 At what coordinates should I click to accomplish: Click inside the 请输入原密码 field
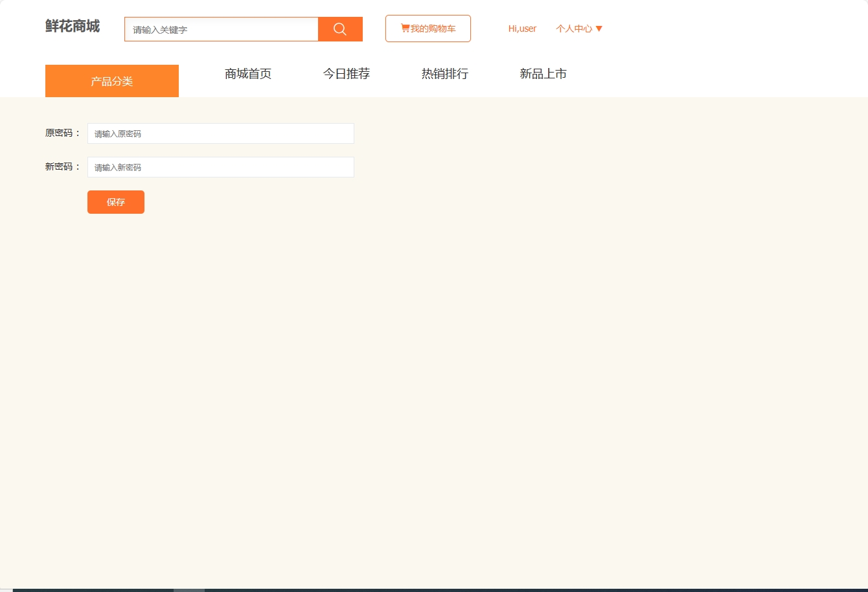pyautogui.click(x=220, y=133)
